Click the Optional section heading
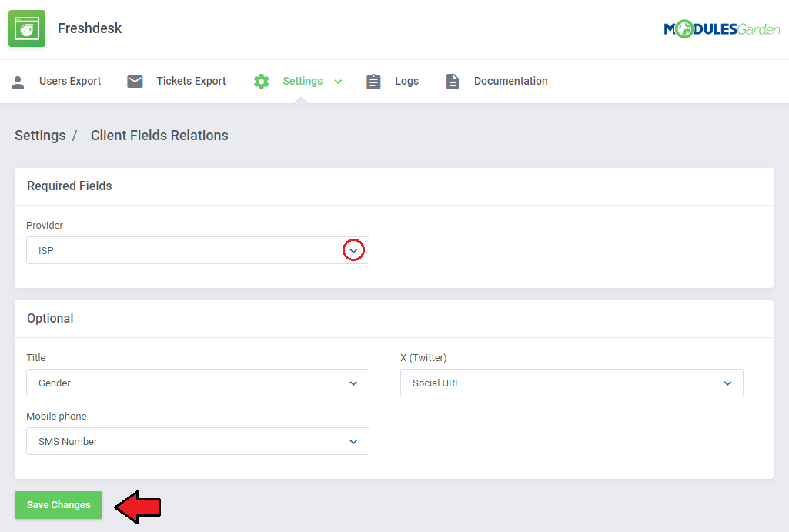 50,318
